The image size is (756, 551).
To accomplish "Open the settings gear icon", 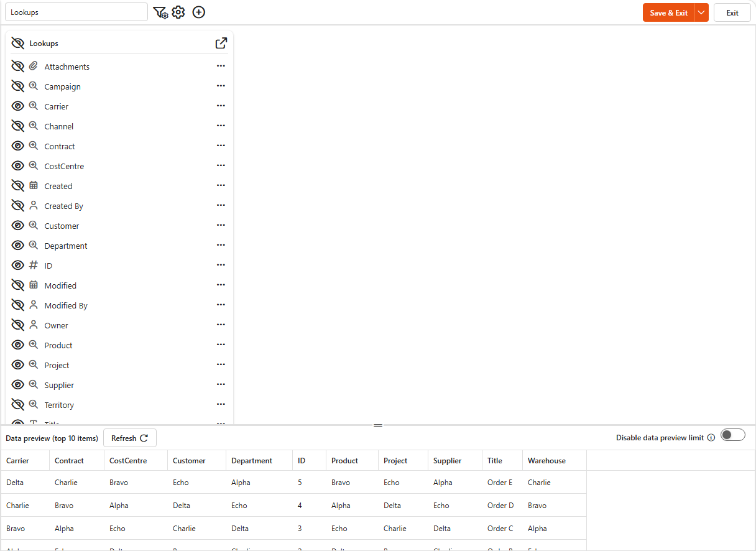I will tap(178, 12).
